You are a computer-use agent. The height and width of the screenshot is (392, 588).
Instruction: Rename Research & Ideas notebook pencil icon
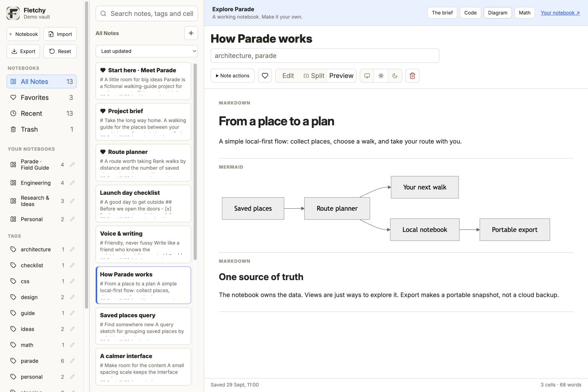coord(72,201)
